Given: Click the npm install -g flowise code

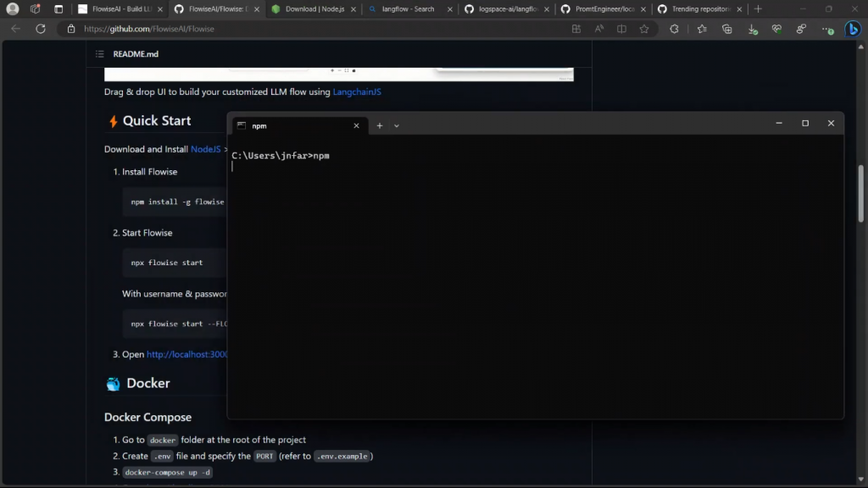Looking at the screenshot, I should [178, 202].
